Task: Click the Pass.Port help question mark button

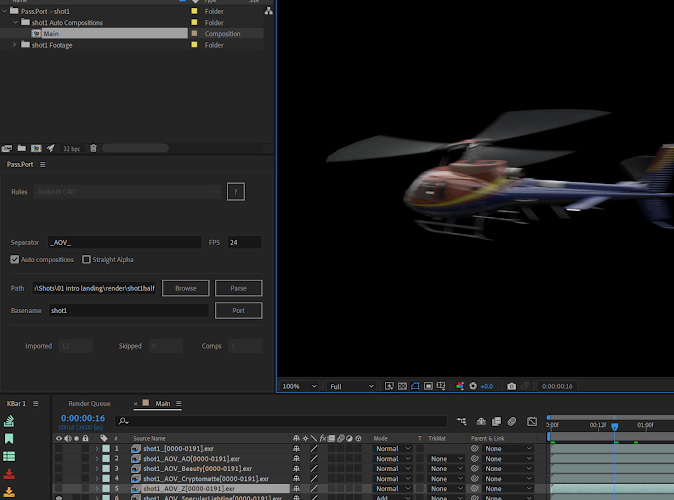Action: coord(236,192)
